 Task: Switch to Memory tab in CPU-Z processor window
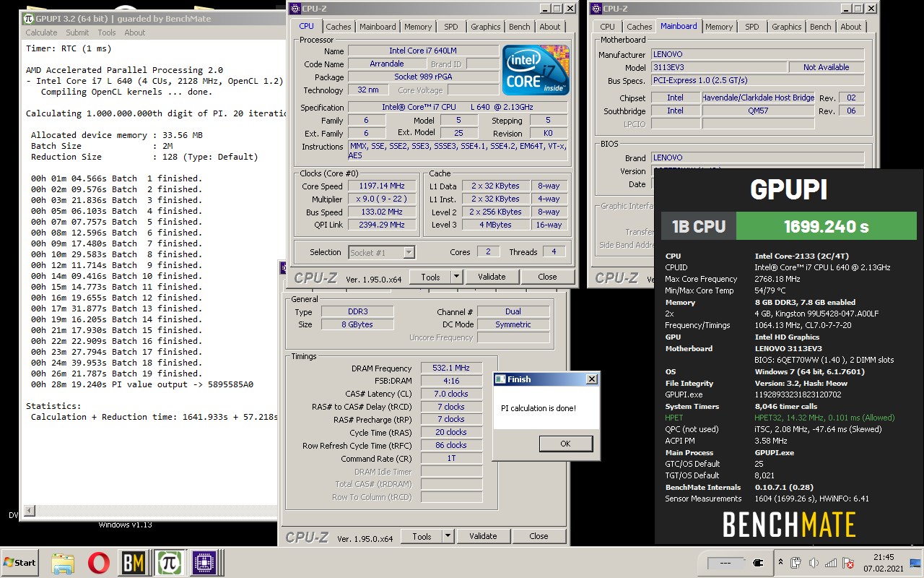pos(418,27)
